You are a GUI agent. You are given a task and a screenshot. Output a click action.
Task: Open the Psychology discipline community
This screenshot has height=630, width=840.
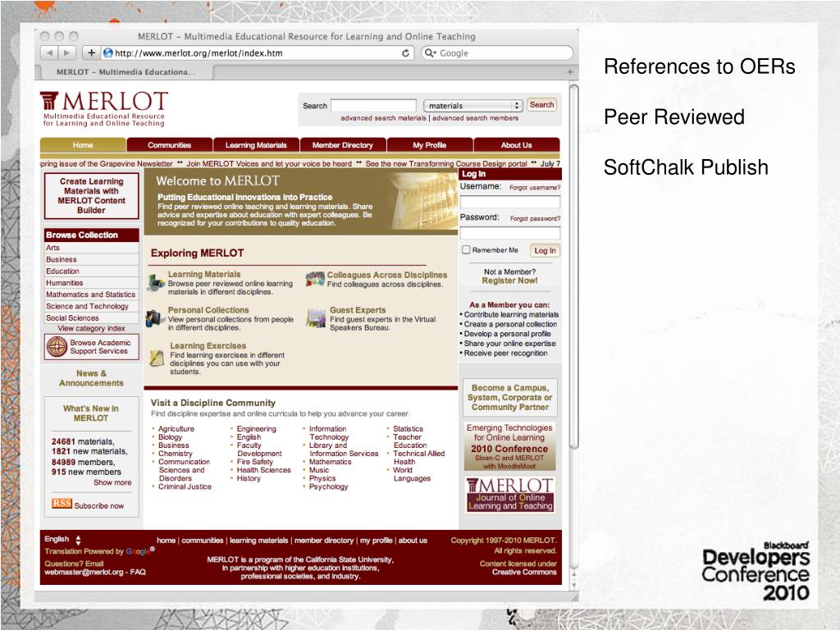click(x=328, y=487)
